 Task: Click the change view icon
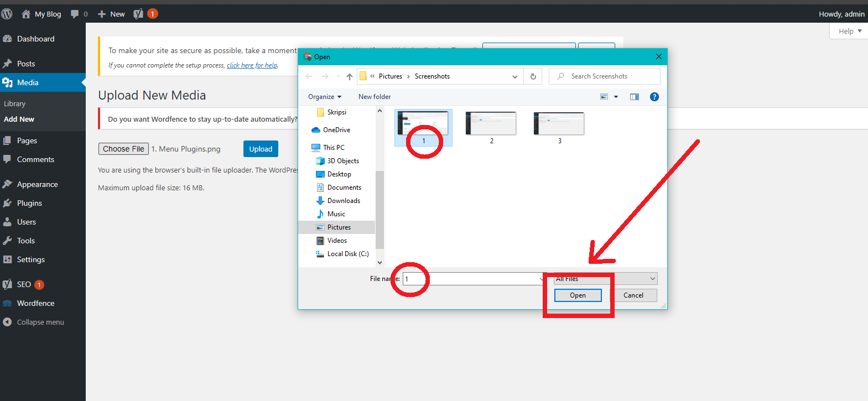[x=604, y=97]
